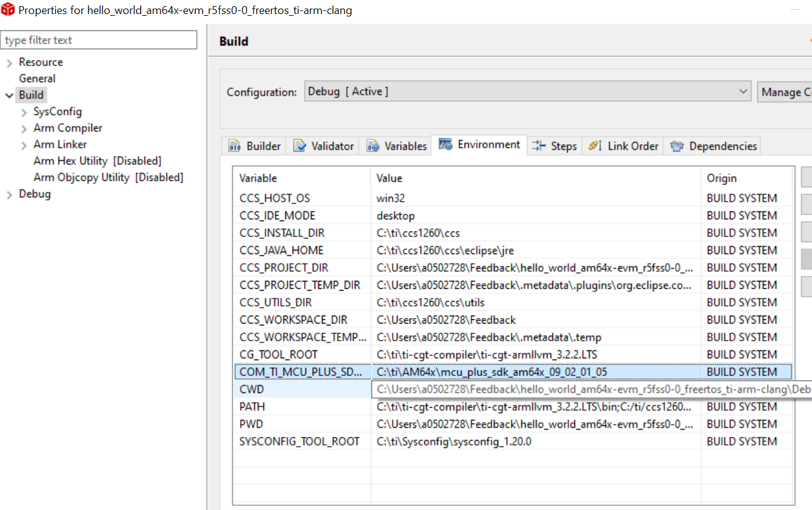Select the CWD variable name
The height and width of the screenshot is (510, 812).
[251, 389]
